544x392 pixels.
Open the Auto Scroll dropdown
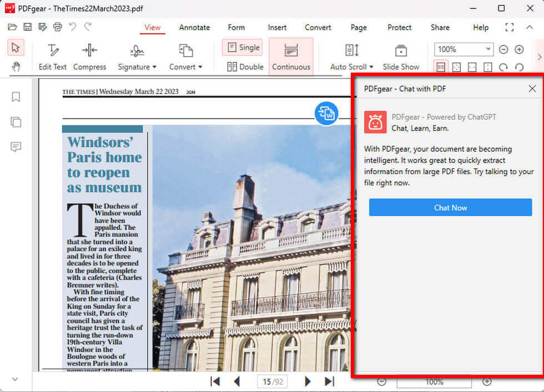click(x=352, y=57)
